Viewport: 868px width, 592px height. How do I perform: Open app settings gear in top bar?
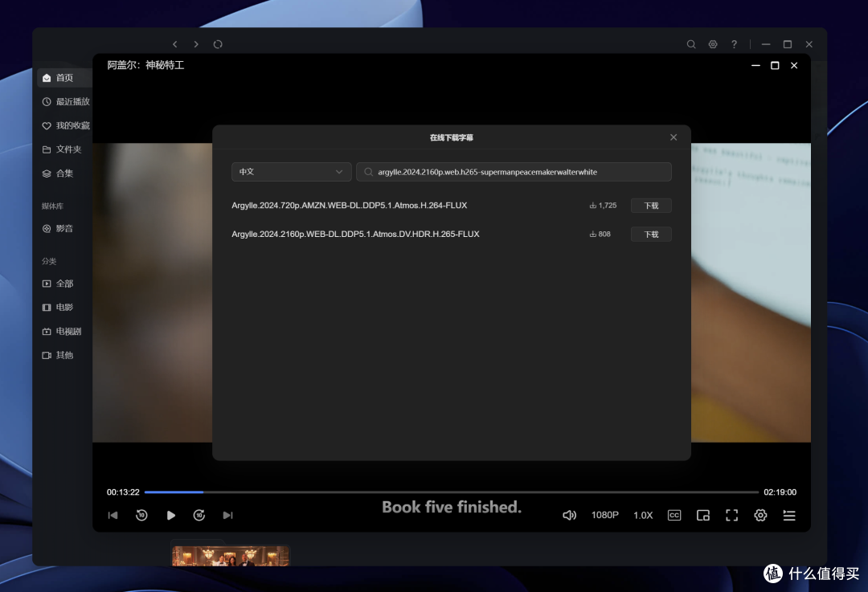click(713, 44)
